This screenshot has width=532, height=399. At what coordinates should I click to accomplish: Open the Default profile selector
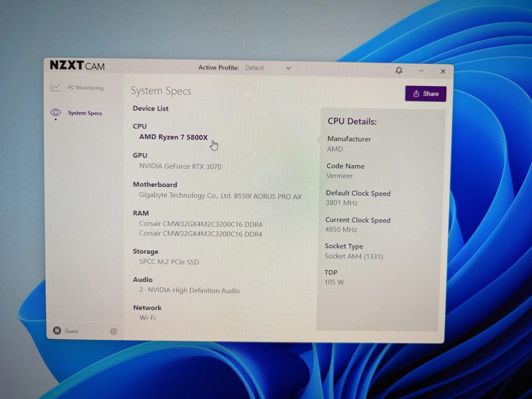268,68
